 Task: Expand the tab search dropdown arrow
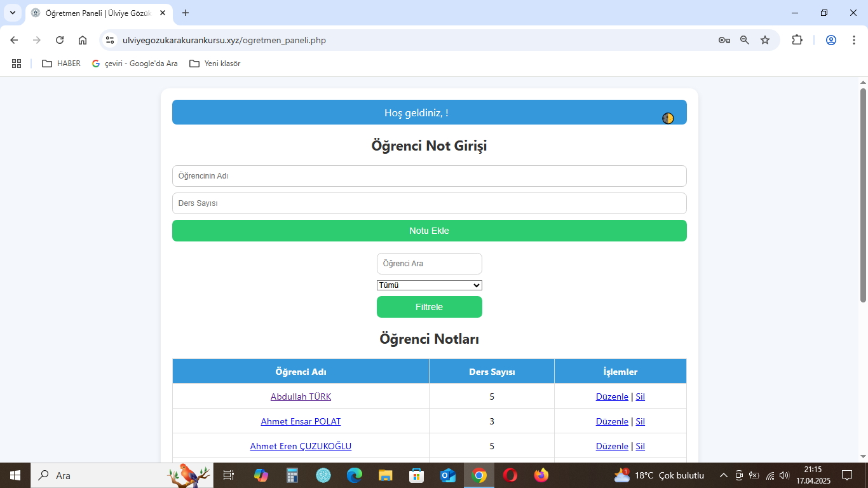point(13,13)
